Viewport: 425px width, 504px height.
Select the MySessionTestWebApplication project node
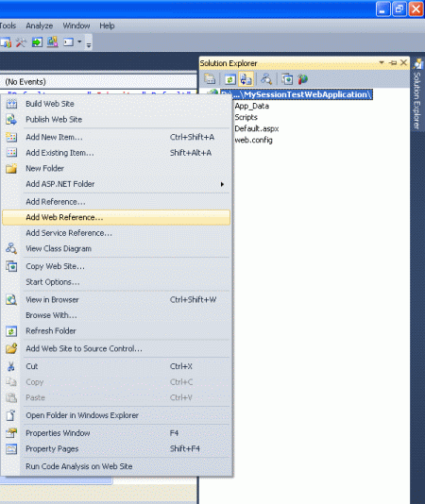(x=297, y=94)
